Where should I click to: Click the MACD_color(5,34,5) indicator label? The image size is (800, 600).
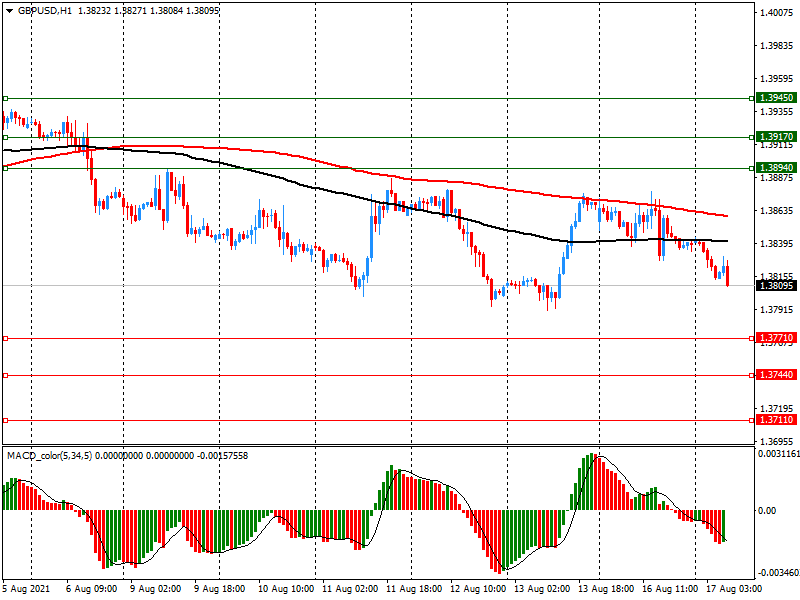[49, 455]
